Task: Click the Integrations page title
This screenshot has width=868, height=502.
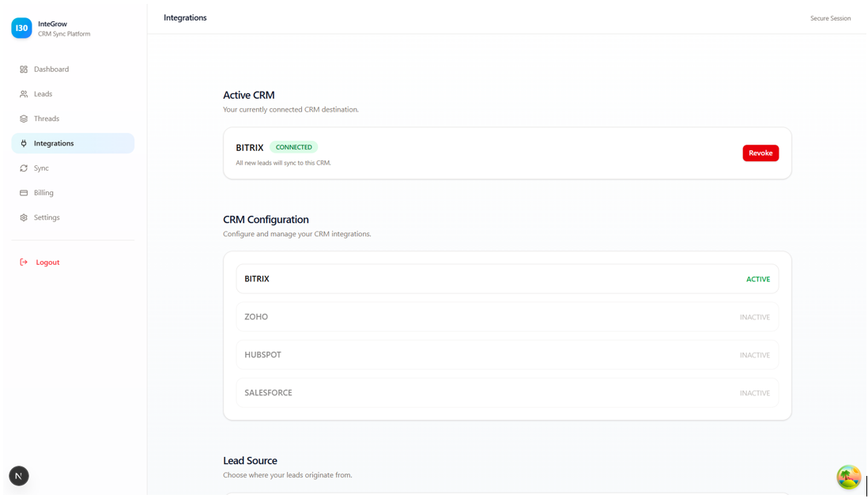Action: 185,17
